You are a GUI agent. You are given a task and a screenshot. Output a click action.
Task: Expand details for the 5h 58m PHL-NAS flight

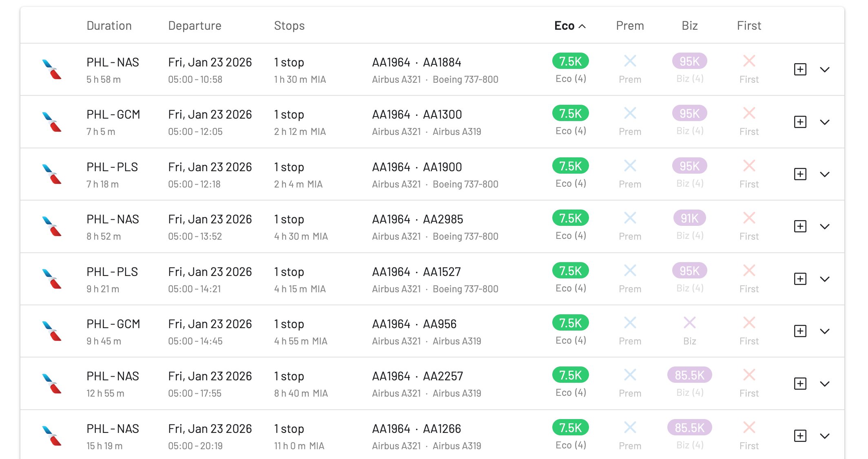point(825,69)
